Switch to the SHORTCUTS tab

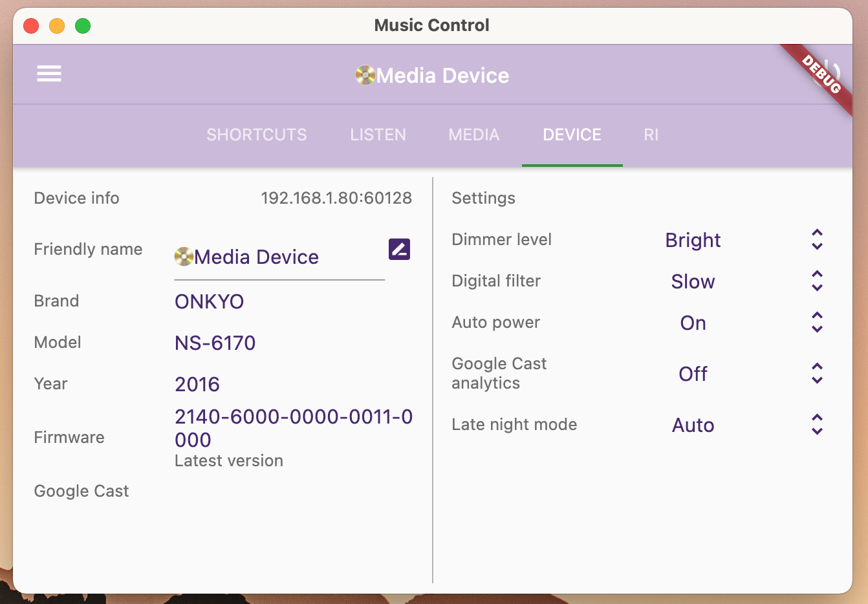[x=256, y=135]
